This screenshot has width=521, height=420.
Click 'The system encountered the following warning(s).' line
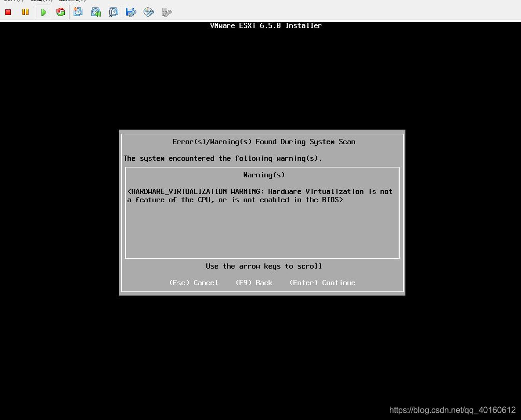point(222,159)
